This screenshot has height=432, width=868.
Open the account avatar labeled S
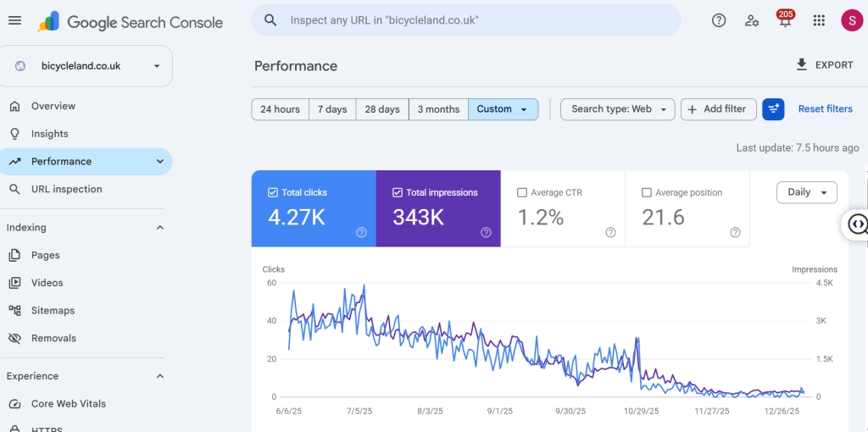(851, 20)
